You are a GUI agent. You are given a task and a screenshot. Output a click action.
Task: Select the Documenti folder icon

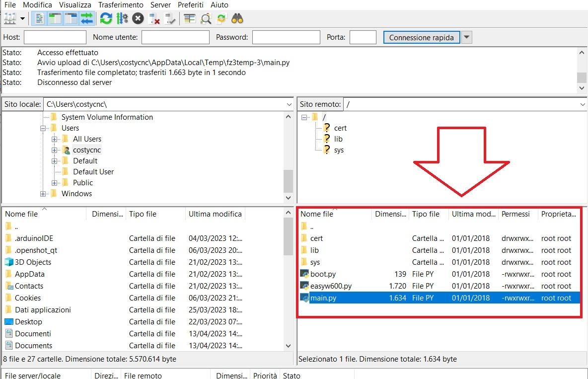click(9, 334)
